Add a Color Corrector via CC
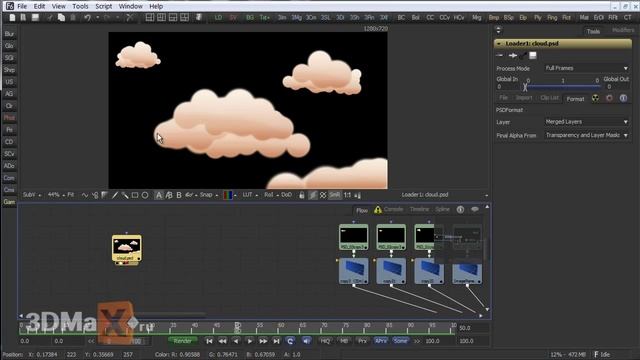The image size is (640, 360). tap(430, 18)
